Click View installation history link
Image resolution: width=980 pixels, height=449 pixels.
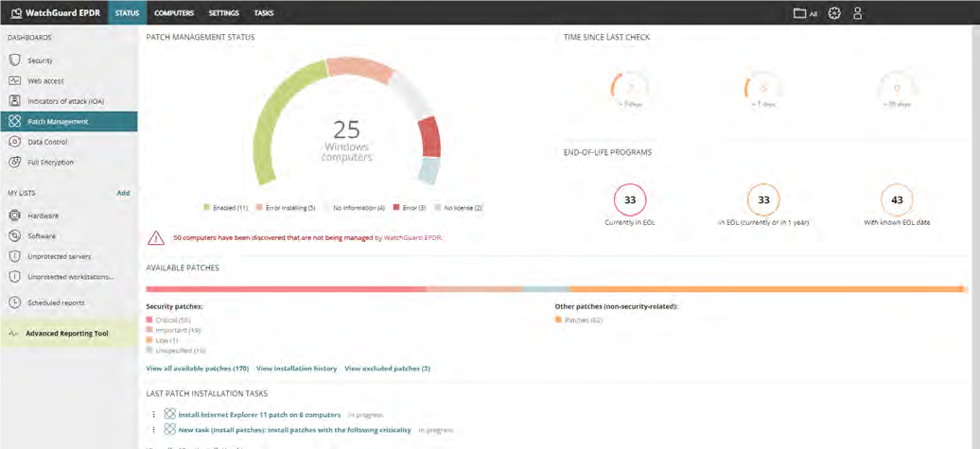click(x=297, y=369)
